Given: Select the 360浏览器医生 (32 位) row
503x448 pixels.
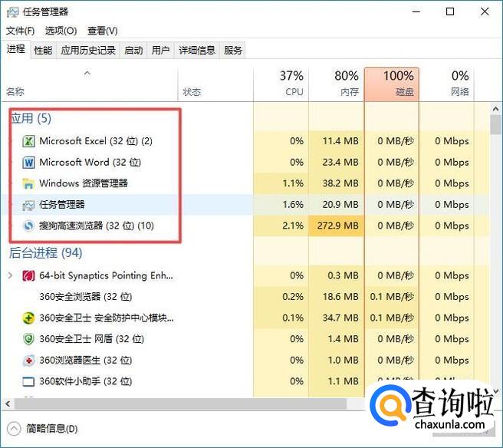Looking at the screenshot, I should [x=245, y=361].
